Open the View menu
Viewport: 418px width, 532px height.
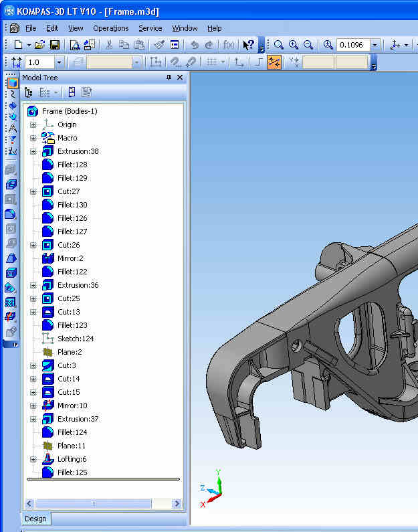click(76, 28)
